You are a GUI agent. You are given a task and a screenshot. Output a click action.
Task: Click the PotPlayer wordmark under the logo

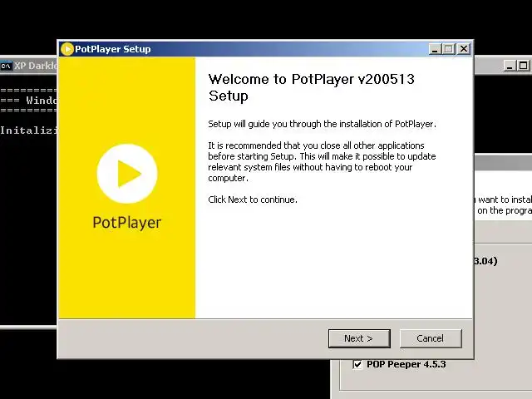point(127,223)
